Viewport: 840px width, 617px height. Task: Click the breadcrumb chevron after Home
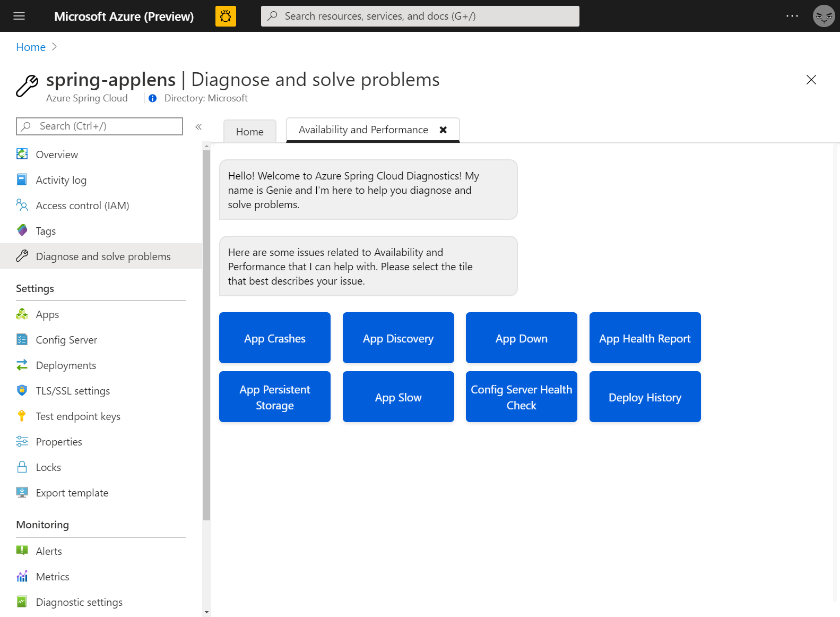click(x=54, y=47)
